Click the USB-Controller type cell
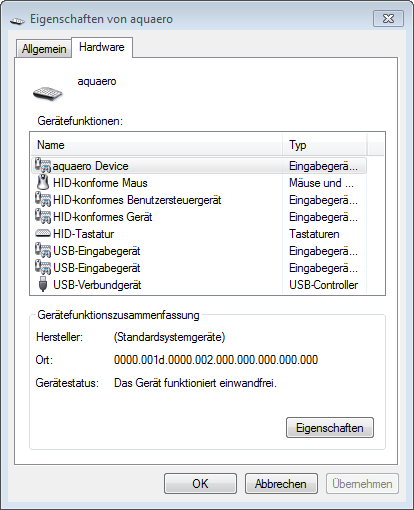The height and width of the screenshot is (510, 414). [x=323, y=285]
